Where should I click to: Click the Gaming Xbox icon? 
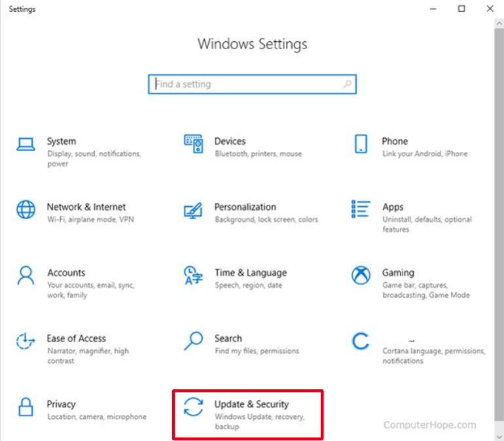point(361,275)
